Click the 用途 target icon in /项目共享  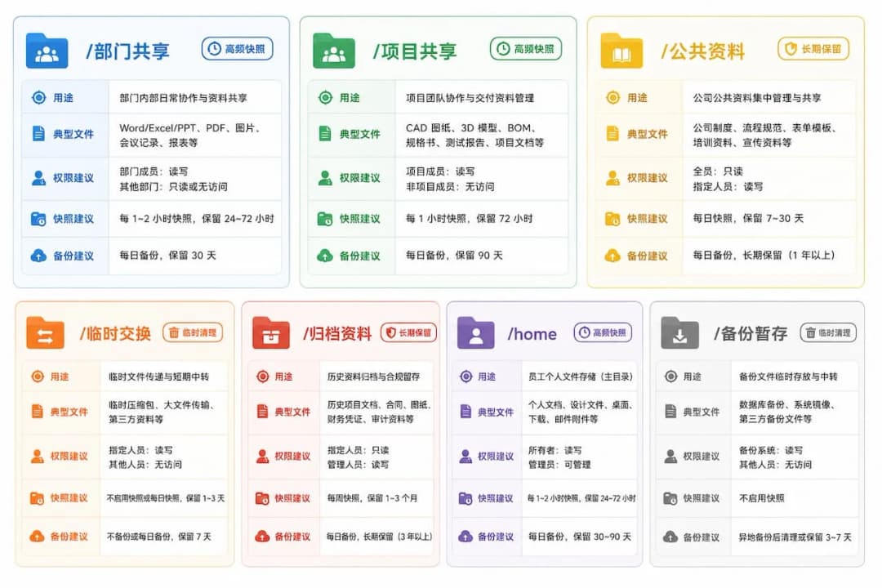pyautogui.click(x=325, y=97)
